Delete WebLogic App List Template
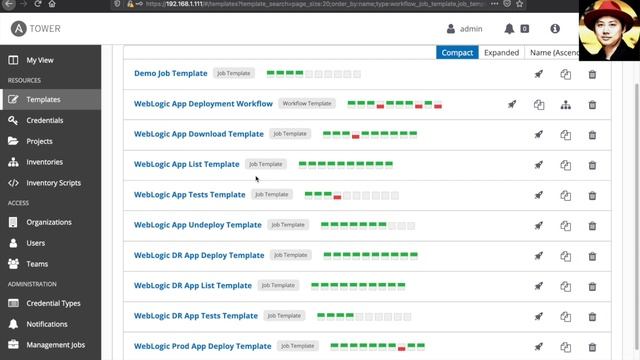 pos(592,165)
